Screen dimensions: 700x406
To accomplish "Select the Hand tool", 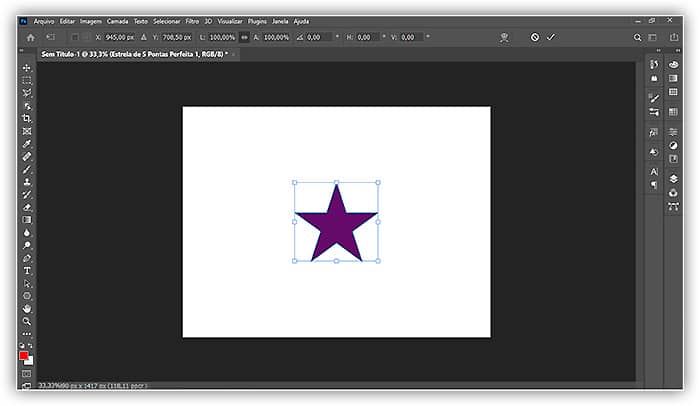I will point(27,308).
